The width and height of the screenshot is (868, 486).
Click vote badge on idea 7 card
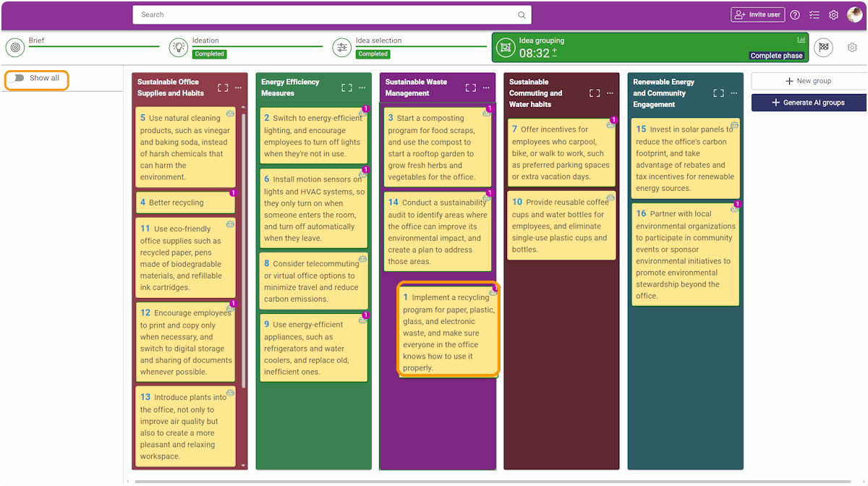coord(613,120)
